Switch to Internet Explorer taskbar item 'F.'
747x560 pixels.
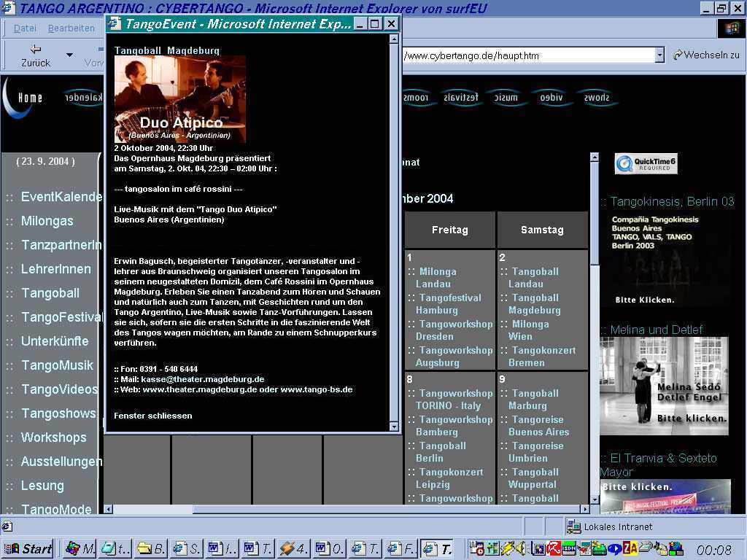[x=400, y=548]
